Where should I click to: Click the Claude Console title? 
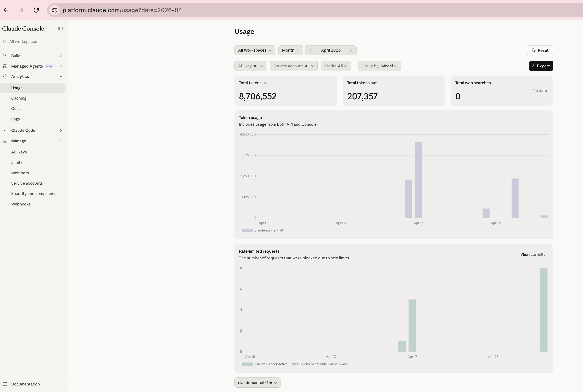click(23, 28)
